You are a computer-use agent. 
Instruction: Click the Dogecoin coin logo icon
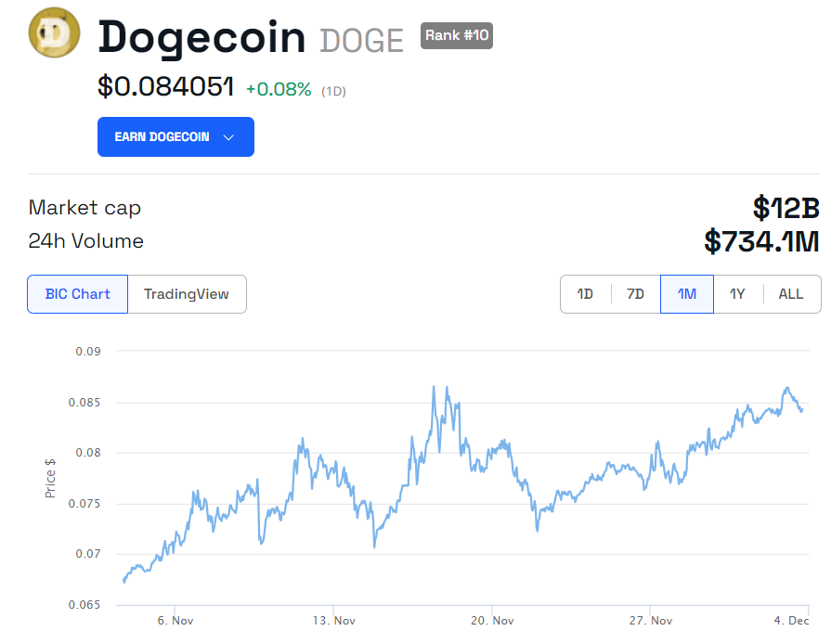54,32
